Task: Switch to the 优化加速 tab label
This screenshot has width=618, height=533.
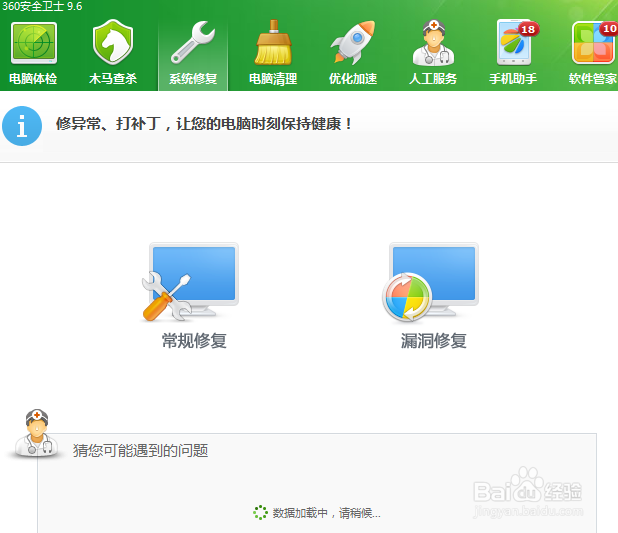Action: 353,78
